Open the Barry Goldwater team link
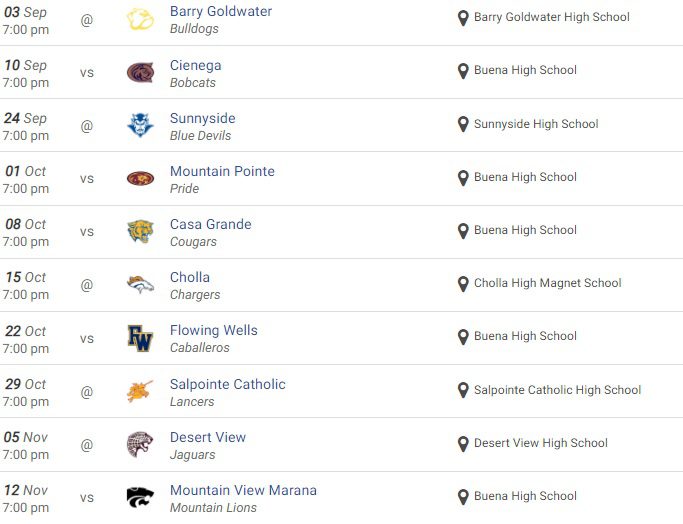The width and height of the screenshot is (683, 524). pos(221,12)
